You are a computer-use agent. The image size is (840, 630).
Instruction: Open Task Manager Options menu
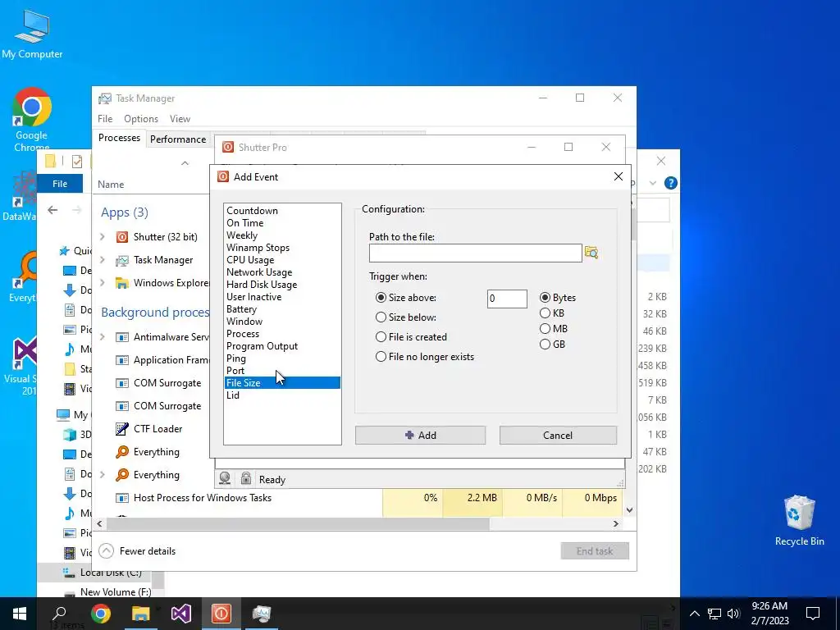click(x=141, y=119)
